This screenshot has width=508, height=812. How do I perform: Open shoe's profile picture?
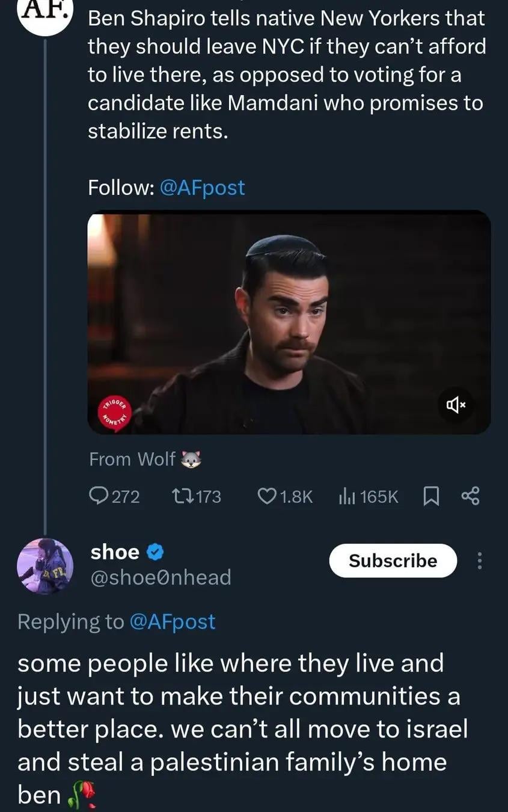pyautogui.click(x=45, y=566)
